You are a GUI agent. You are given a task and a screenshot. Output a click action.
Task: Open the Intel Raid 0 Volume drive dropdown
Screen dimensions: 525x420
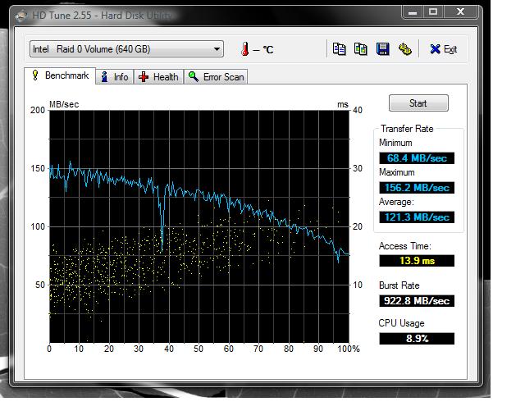click(126, 49)
